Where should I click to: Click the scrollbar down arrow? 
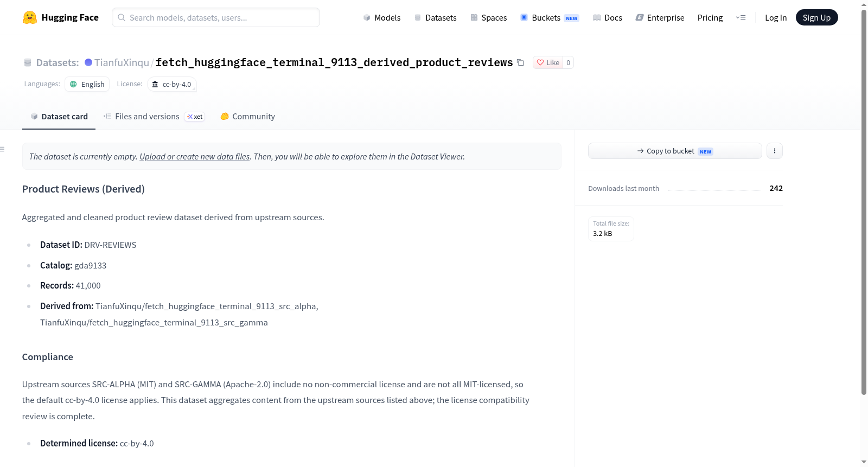[x=864, y=462]
